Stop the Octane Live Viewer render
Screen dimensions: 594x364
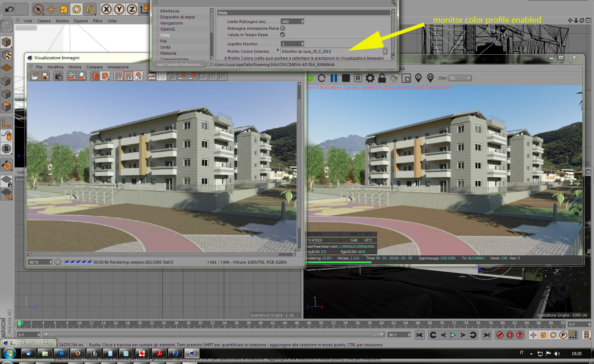[346, 78]
